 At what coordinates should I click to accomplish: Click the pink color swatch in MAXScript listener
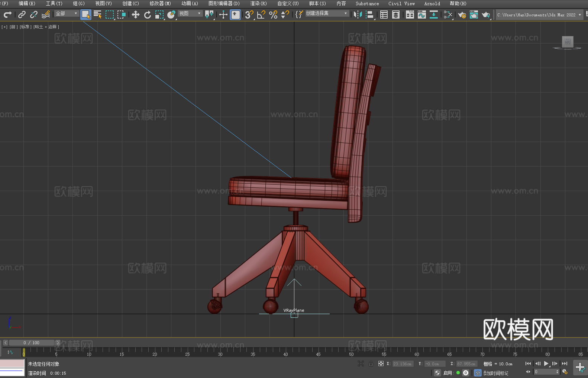(x=12, y=363)
